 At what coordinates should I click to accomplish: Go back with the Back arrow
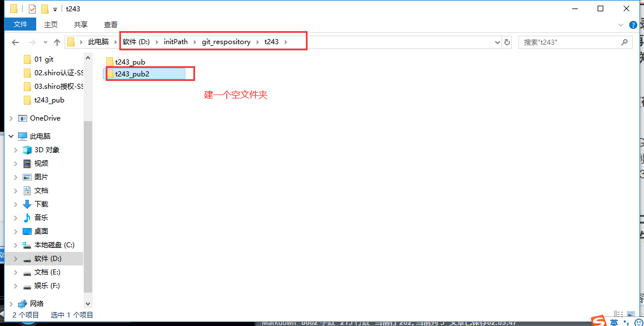[15, 42]
